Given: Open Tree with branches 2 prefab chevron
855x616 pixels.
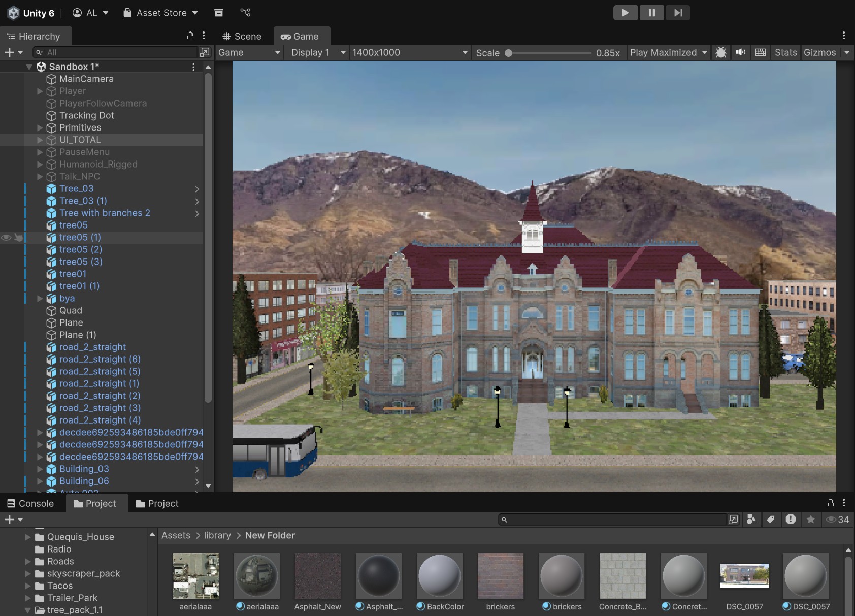Looking at the screenshot, I should click(197, 213).
